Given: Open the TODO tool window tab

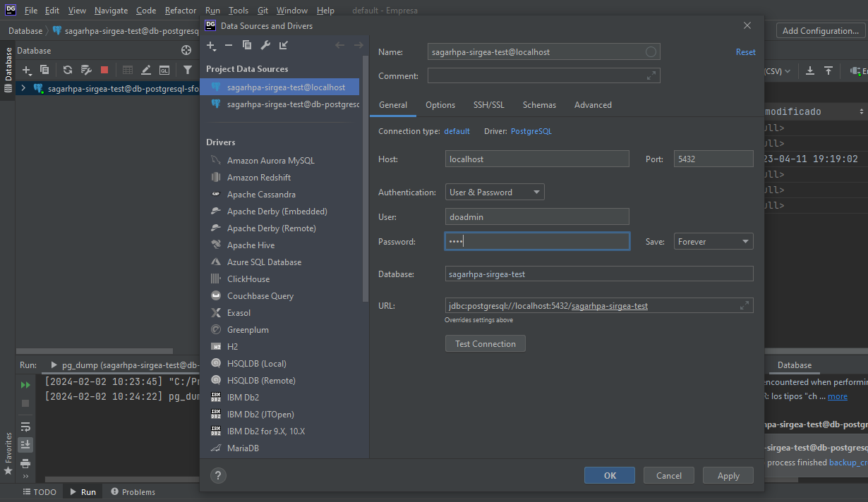Looking at the screenshot, I should click(x=40, y=492).
